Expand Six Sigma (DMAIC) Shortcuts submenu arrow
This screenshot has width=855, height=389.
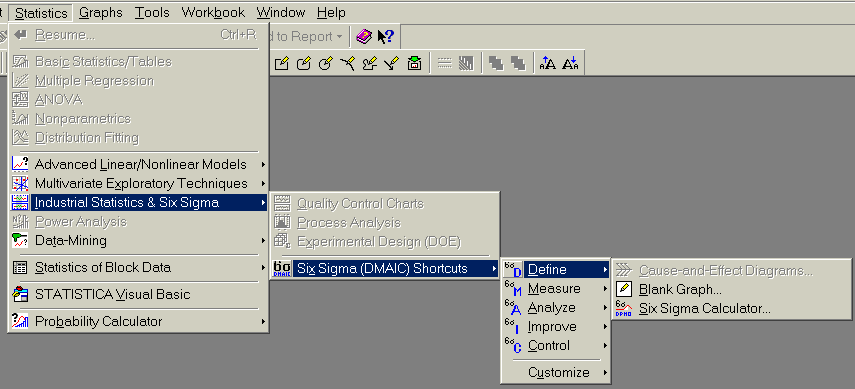(x=494, y=268)
